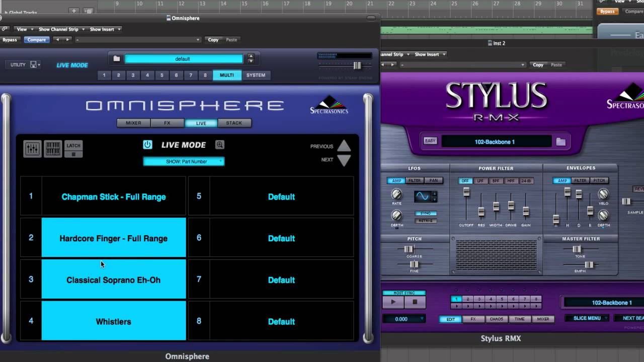Select the Multi tab in Omnisphere
The height and width of the screenshot is (362, 644).
pyautogui.click(x=227, y=75)
